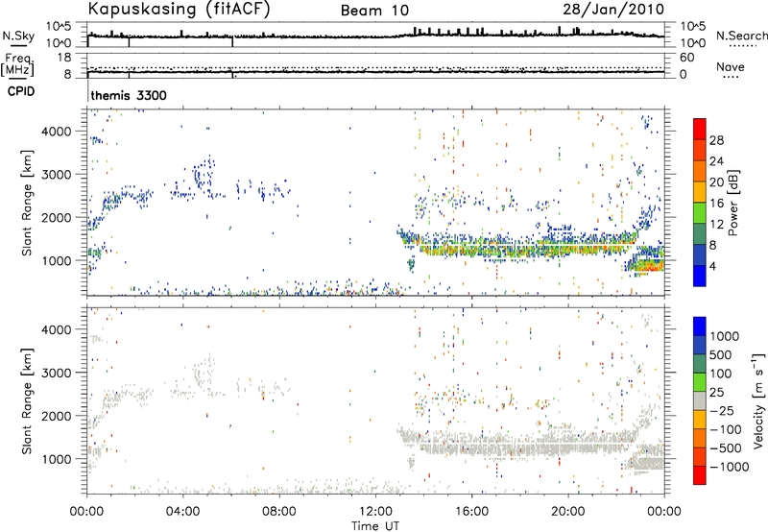Click the 'Time UT' axis title
Screen dimensions: 768x532
(x=375, y=526)
